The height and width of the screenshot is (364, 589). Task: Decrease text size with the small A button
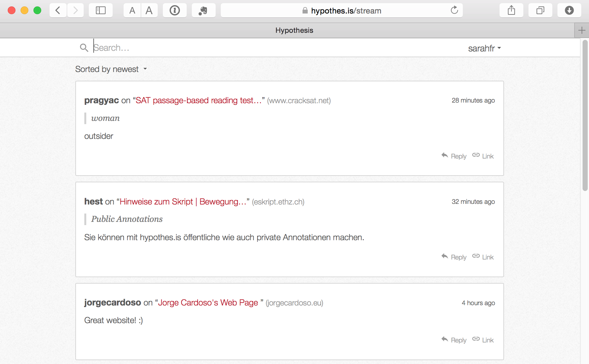(132, 10)
